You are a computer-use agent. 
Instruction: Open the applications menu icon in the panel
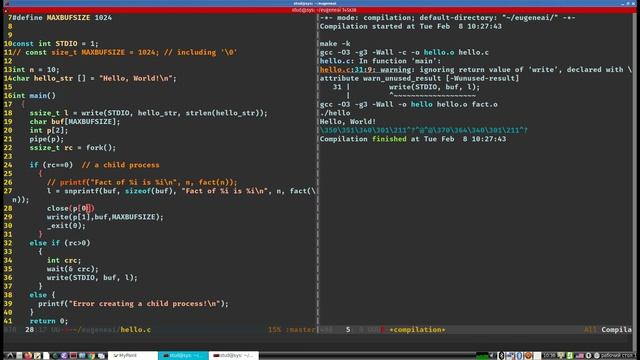[10, 356]
